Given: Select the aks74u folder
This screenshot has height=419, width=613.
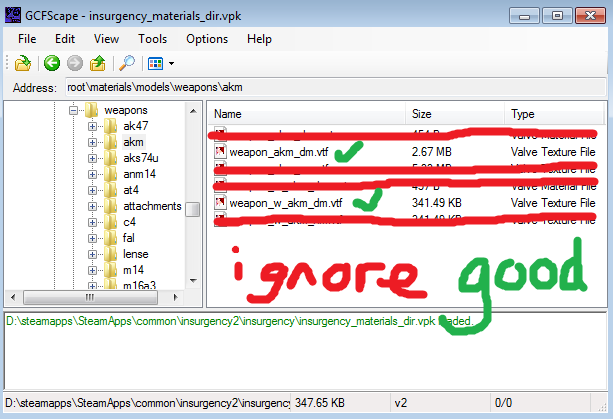Looking at the screenshot, I should coord(141,158).
